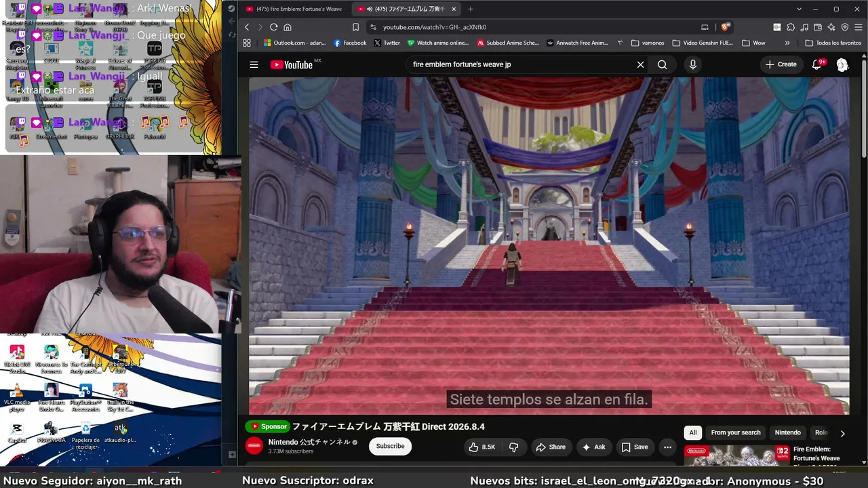Viewport: 868px width, 488px height.
Task: Select the atkaudio-pl... desktop icon
Action: (120, 432)
